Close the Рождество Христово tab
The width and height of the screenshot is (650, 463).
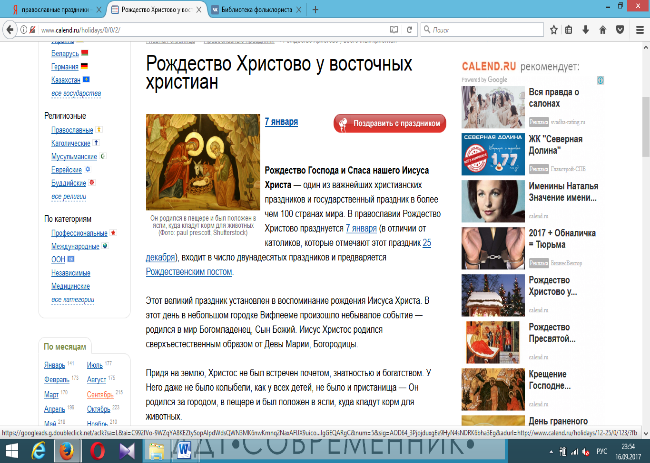coord(199,10)
